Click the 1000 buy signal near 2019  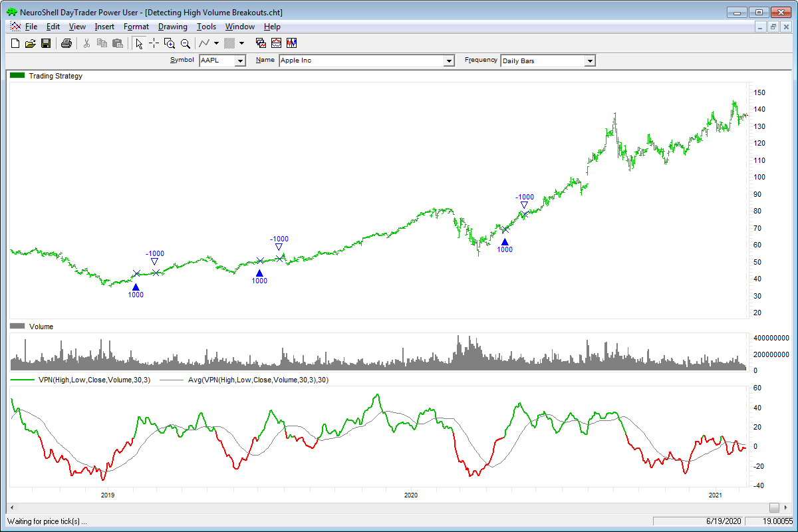point(136,287)
